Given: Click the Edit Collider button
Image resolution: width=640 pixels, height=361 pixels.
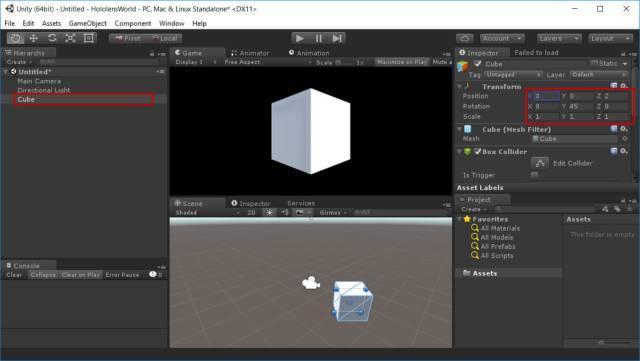Looking at the screenshot, I should coord(540,163).
